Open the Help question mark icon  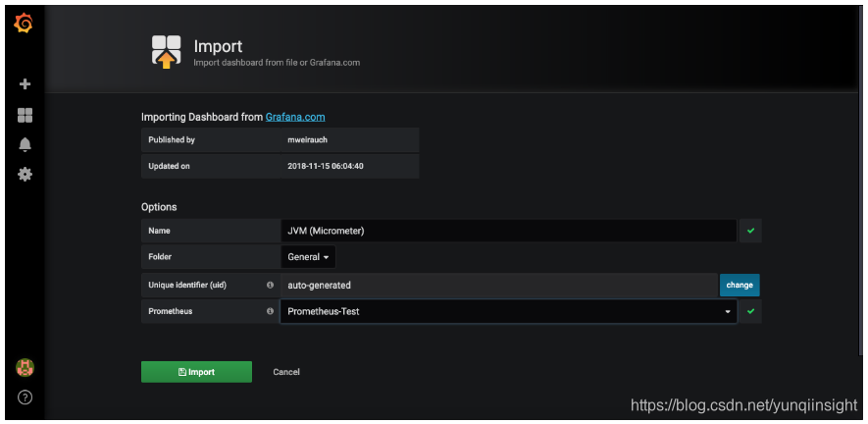click(x=25, y=397)
